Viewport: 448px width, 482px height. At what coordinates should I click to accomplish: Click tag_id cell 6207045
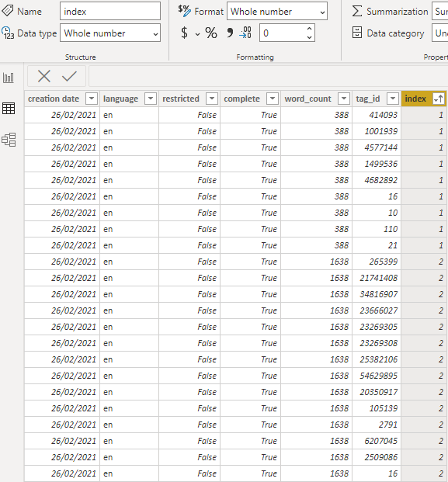(377, 441)
